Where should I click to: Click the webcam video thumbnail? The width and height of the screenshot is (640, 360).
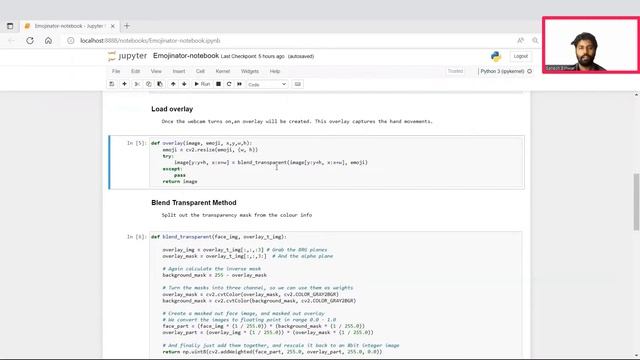[x=591, y=45]
